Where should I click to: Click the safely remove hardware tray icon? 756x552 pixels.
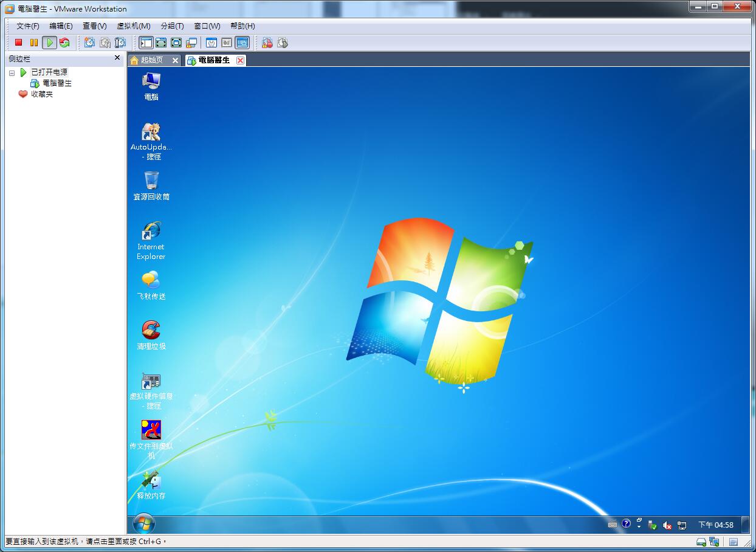(x=653, y=525)
